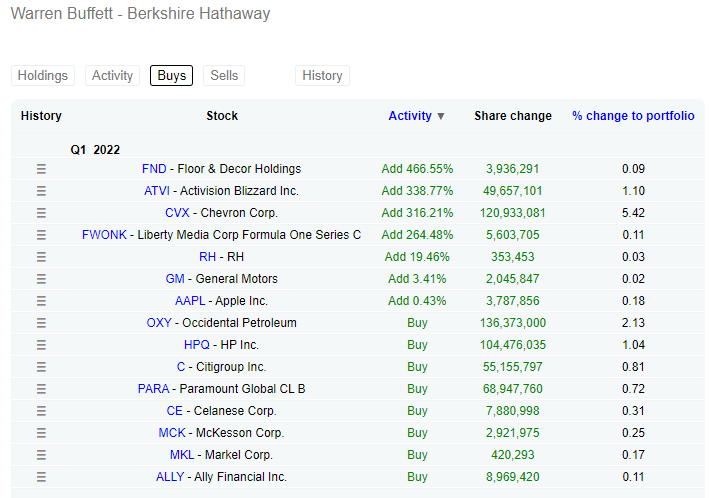Open CVX ticker link
This screenshot has width=711, height=498.
click(177, 213)
